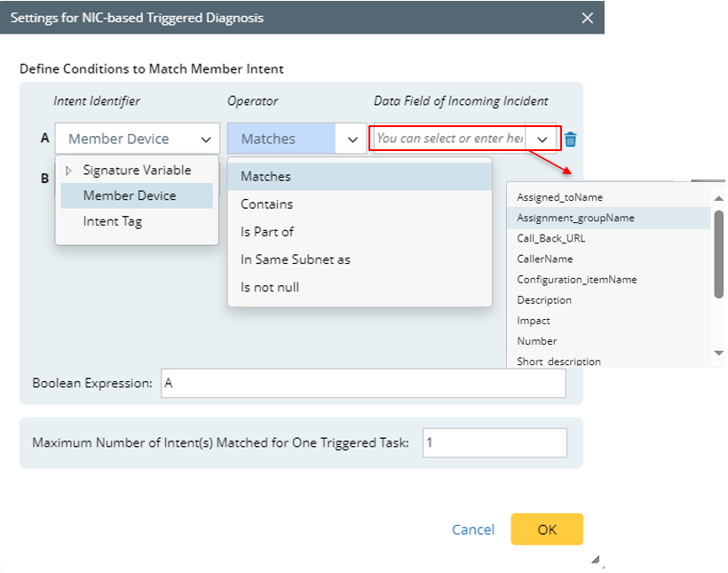
Task: Choose Member Device in identifier list
Action: pos(129,195)
